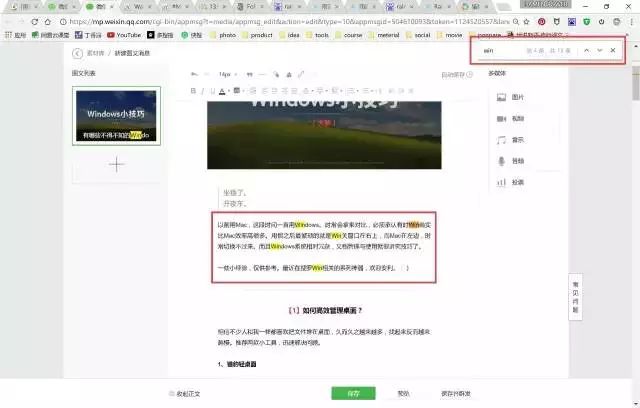640x408 pixels.
Task: Expand the font color dropdown arrow
Action: 229,91
